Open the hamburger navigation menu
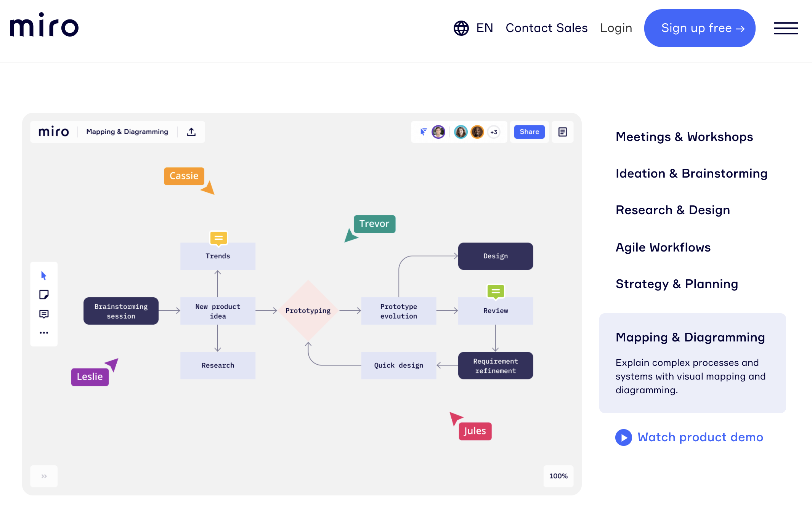 786,28
